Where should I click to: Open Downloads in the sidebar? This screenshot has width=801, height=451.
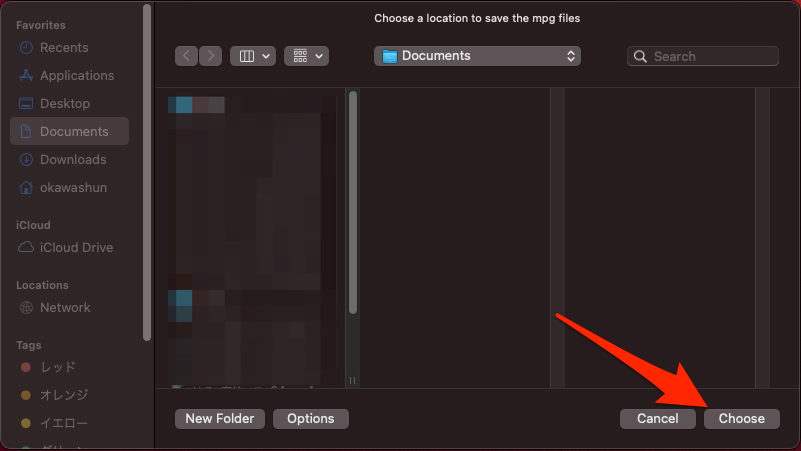(x=69, y=159)
